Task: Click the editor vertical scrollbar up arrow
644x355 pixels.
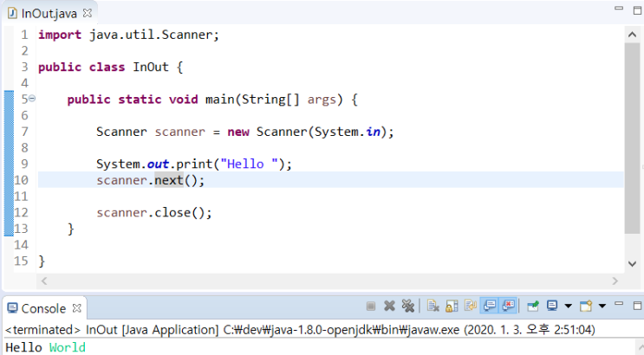Action: 632,35
